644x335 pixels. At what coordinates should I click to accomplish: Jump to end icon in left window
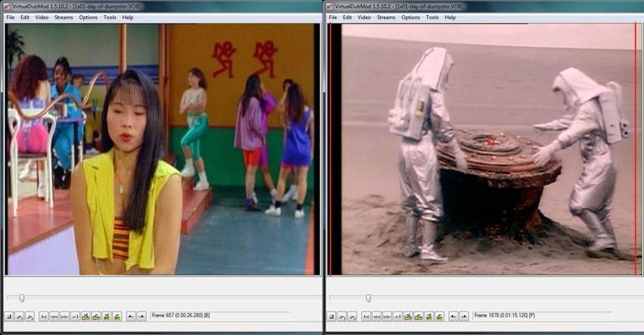[75, 316]
